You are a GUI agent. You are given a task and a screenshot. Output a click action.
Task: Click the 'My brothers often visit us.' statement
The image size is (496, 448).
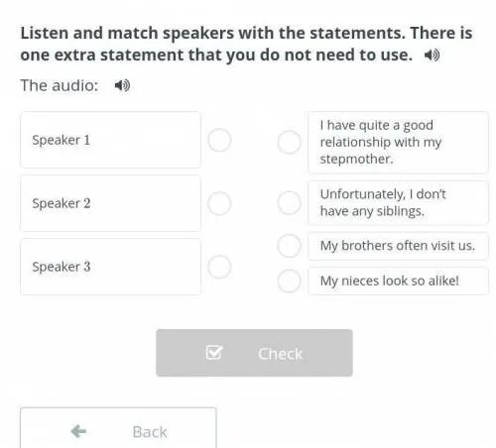pos(398,246)
